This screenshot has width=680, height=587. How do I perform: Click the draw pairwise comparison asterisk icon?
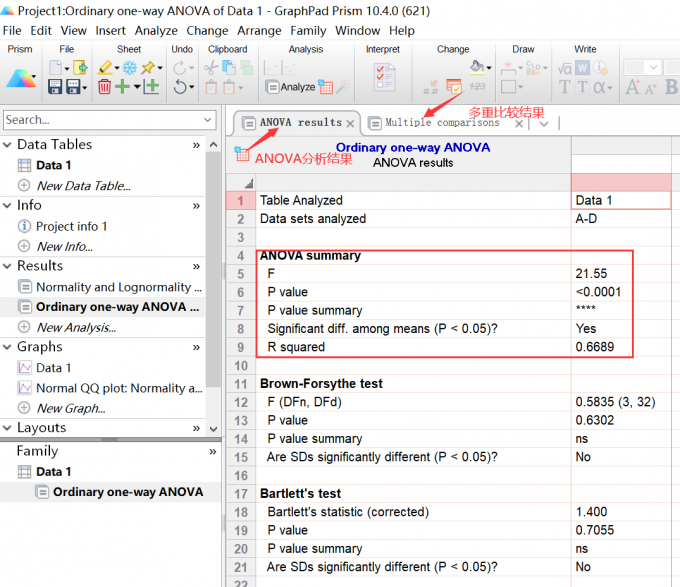508,68
